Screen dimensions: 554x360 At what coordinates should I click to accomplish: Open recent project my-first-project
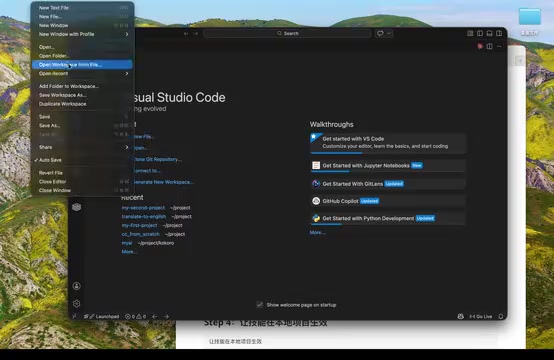pyautogui.click(x=139, y=225)
